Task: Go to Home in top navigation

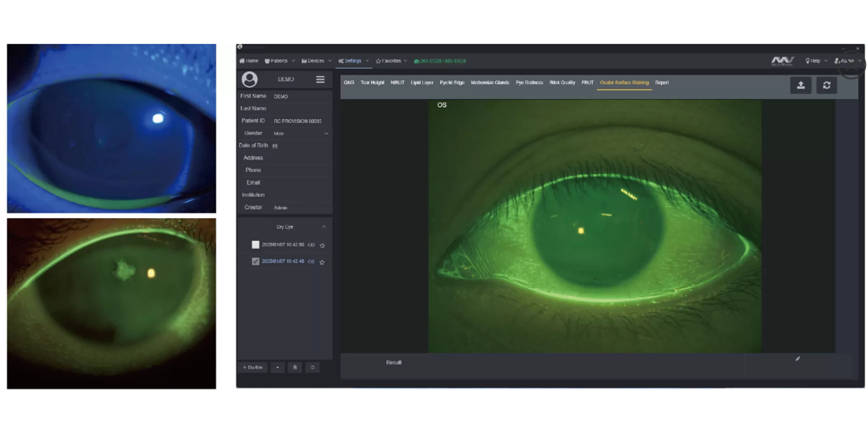Action: pyautogui.click(x=249, y=61)
